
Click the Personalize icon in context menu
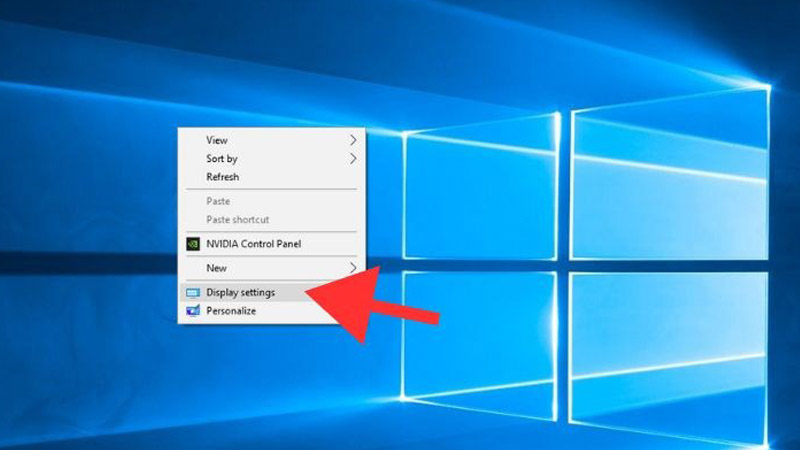click(x=193, y=311)
